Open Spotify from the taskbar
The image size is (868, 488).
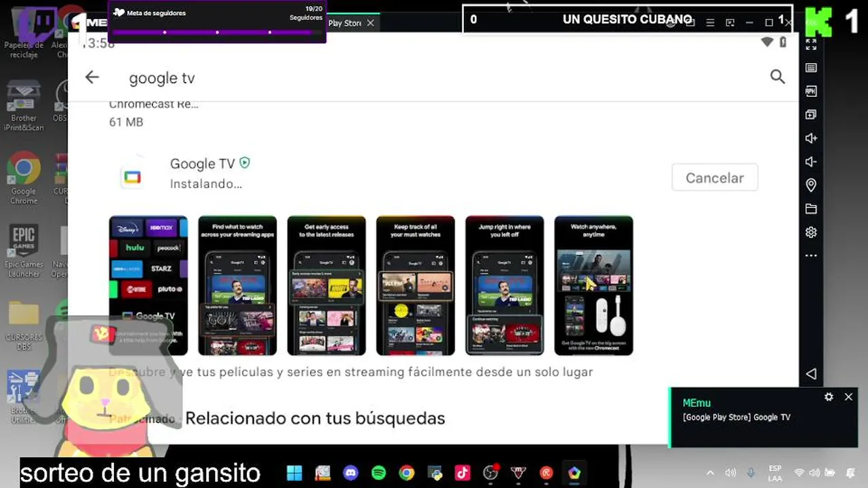(x=378, y=472)
